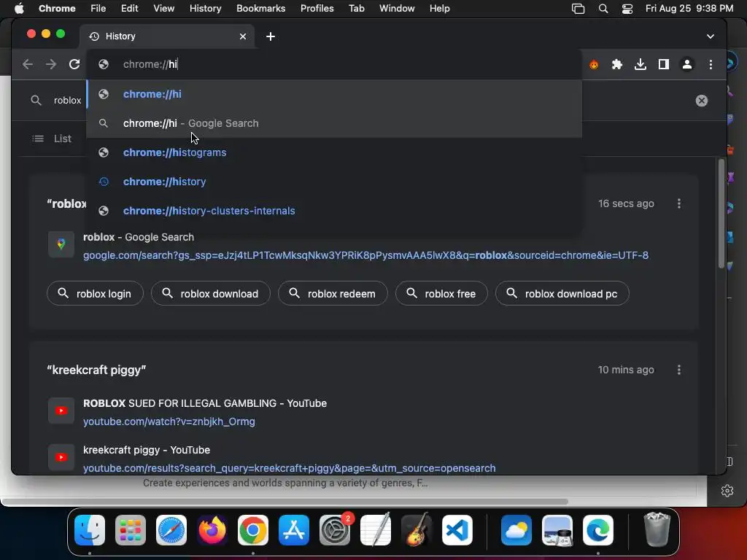Screen dimensions: 747x560
Task: Open the Trash in the dock
Action: 657,529
